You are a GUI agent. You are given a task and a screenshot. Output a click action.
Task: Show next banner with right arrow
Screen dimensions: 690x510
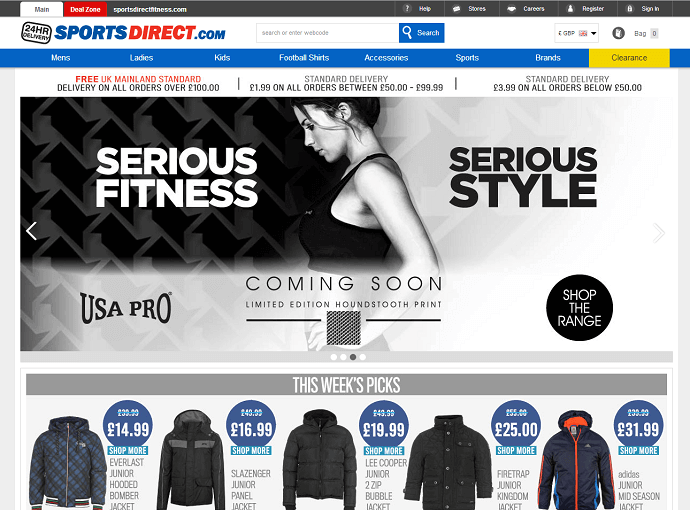[658, 233]
